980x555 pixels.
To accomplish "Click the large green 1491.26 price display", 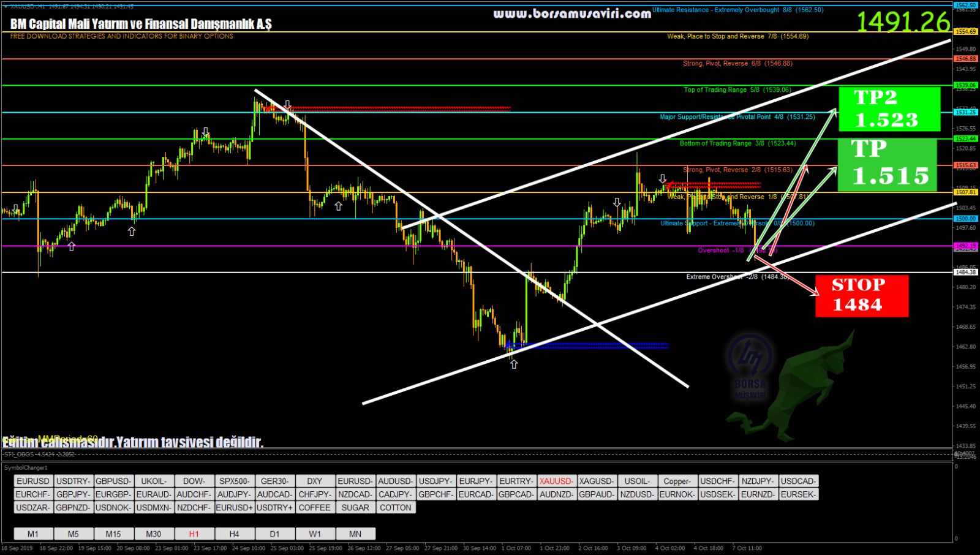I will [x=903, y=22].
